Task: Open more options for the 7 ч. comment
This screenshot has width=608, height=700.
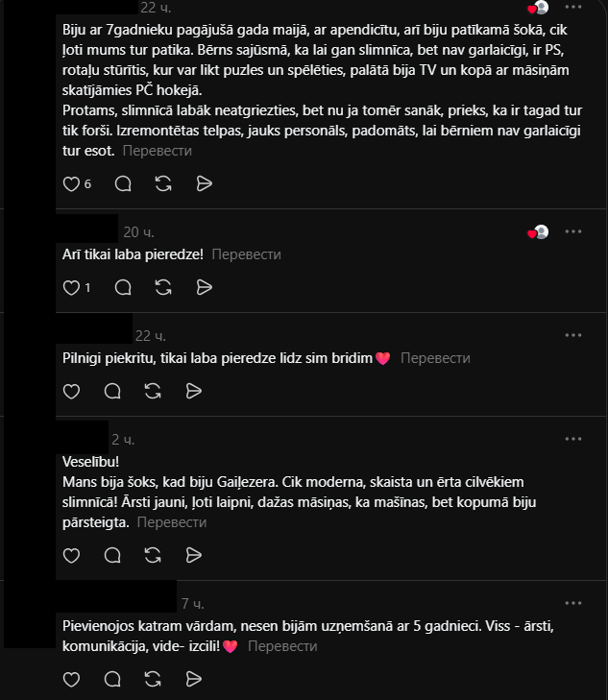Action: click(x=573, y=603)
